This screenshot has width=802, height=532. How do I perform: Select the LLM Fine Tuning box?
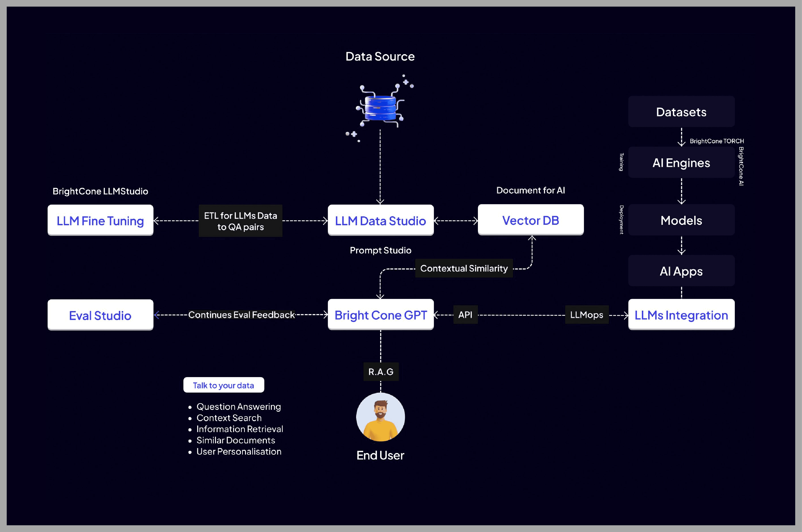(100, 221)
